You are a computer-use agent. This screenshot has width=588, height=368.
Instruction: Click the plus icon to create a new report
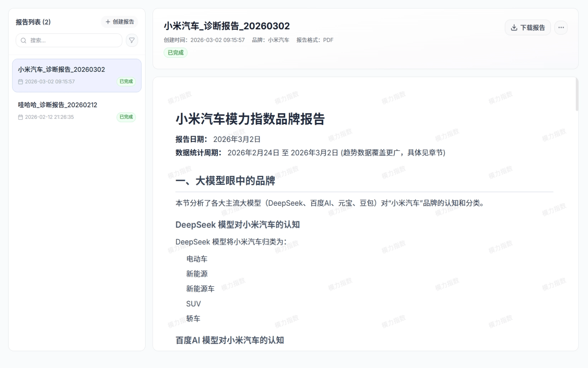point(108,22)
